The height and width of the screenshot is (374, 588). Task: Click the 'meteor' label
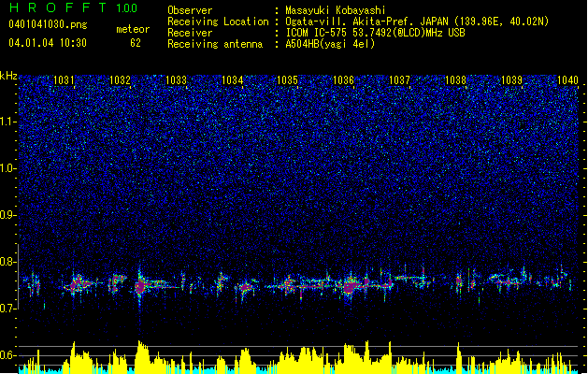pos(133,29)
